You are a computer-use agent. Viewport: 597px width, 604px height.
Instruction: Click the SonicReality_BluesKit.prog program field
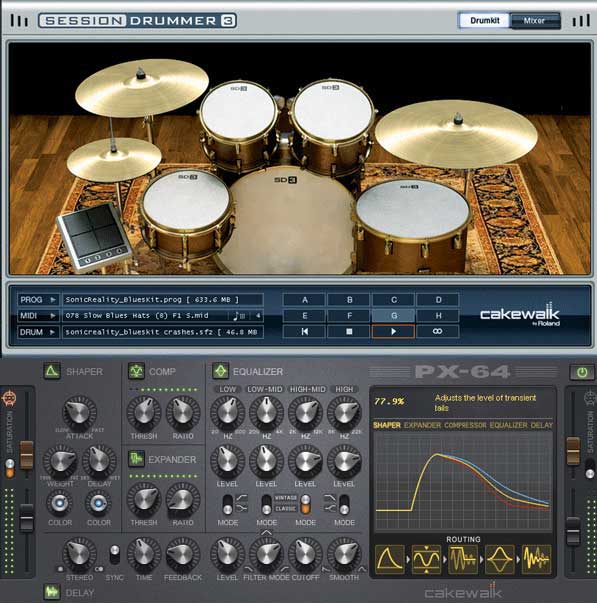click(163, 300)
